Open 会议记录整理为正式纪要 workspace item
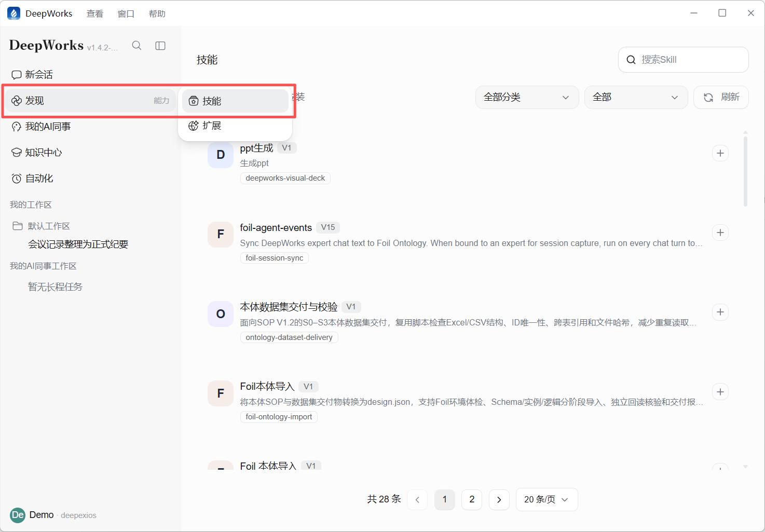The image size is (765, 532). point(78,244)
